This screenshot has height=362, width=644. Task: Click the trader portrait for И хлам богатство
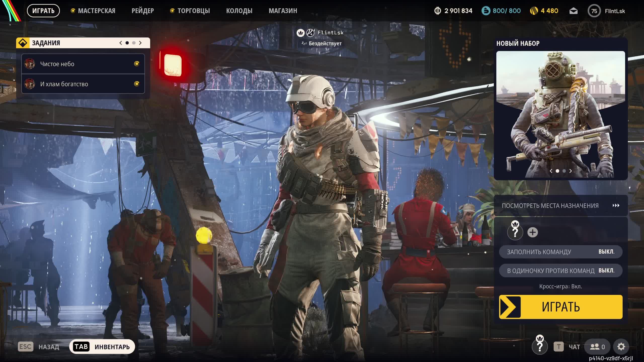click(x=29, y=84)
